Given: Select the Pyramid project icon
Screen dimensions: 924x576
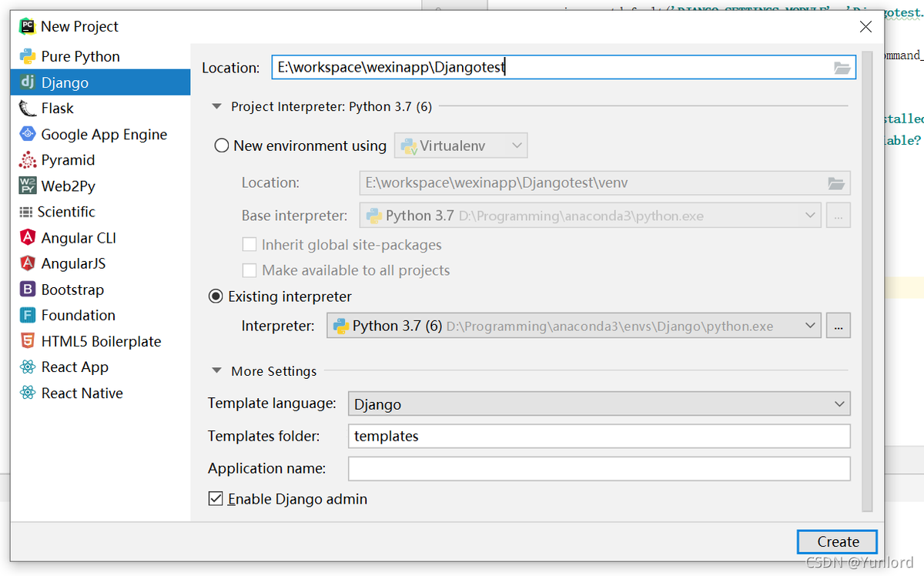Looking at the screenshot, I should coord(28,160).
